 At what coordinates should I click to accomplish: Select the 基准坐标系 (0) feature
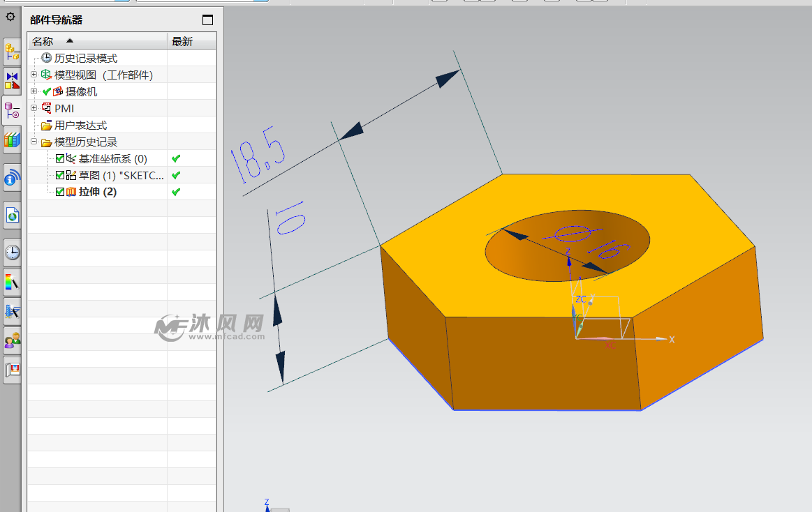coord(113,159)
